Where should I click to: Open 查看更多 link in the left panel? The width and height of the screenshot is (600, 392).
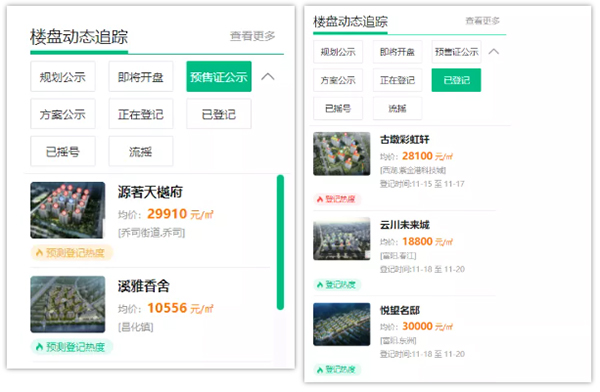pyautogui.click(x=253, y=36)
